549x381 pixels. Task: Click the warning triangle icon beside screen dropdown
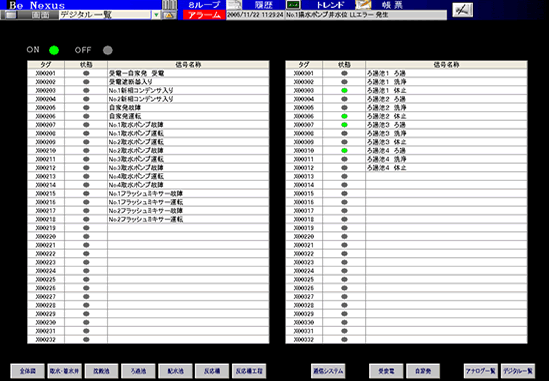169,15
